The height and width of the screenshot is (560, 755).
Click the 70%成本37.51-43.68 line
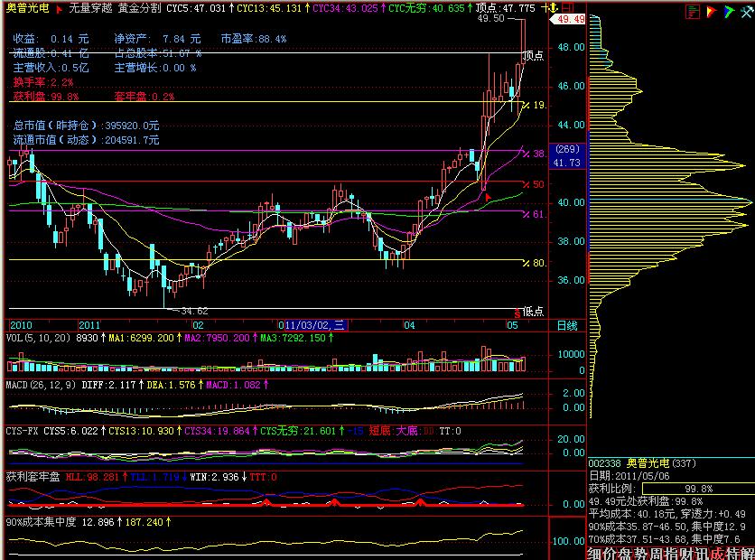coord(665,539)
